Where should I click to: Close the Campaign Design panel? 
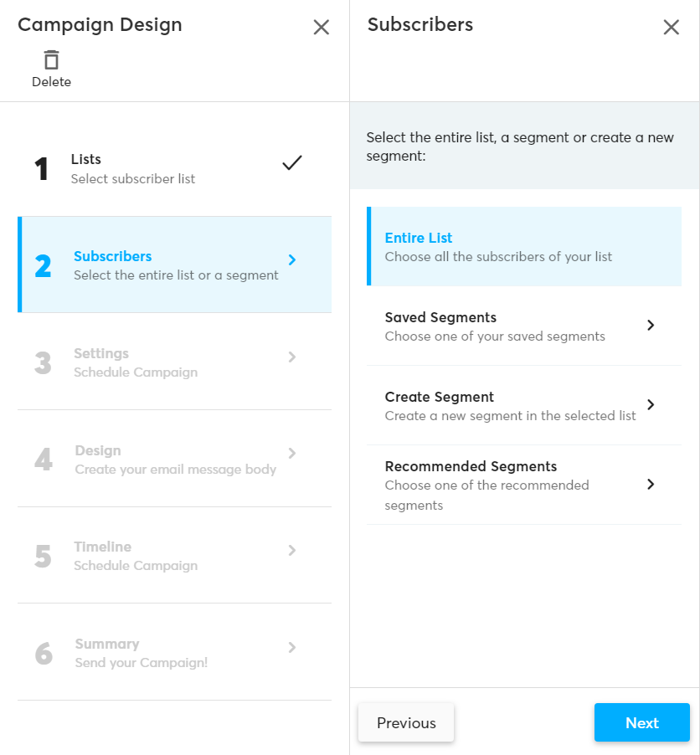[321, 27]
